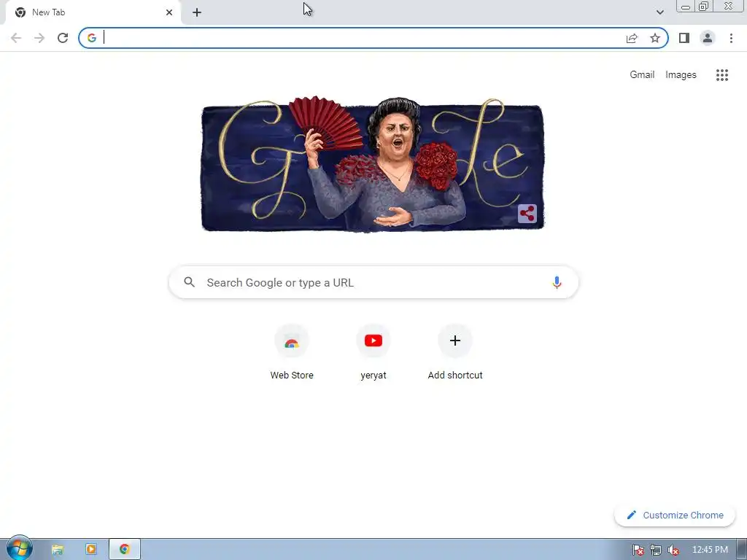Open Windows Explorer from the taskbar
Screen dimensions: 747x560
point(57,550)
